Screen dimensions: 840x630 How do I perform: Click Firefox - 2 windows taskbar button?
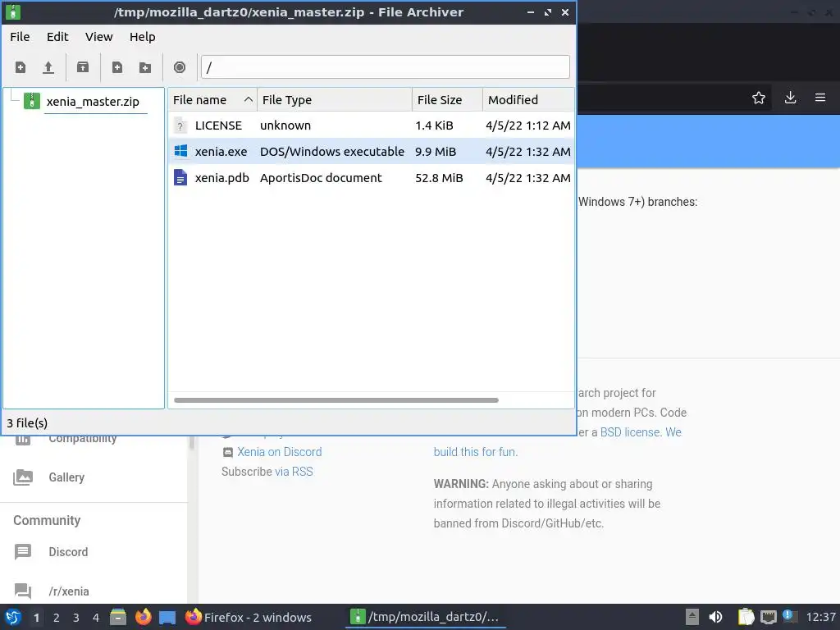pyautogui.click(x=249, y=617)
